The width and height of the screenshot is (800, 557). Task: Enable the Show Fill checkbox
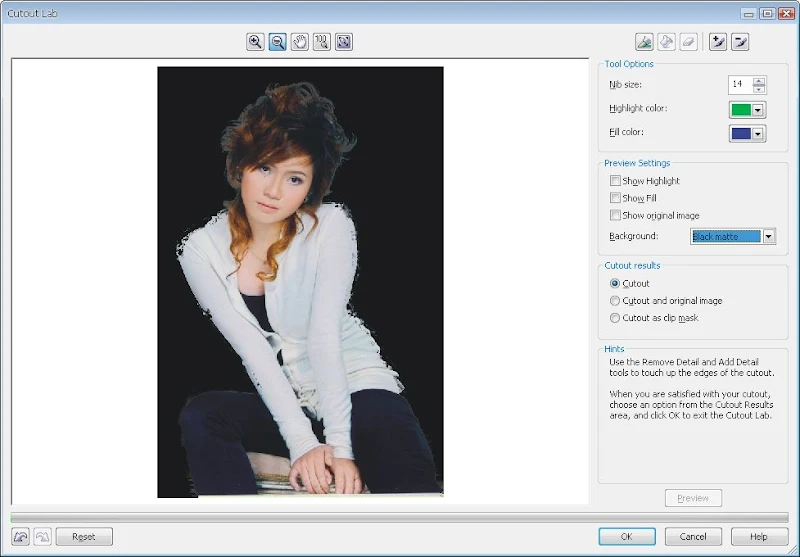[615, 198]
